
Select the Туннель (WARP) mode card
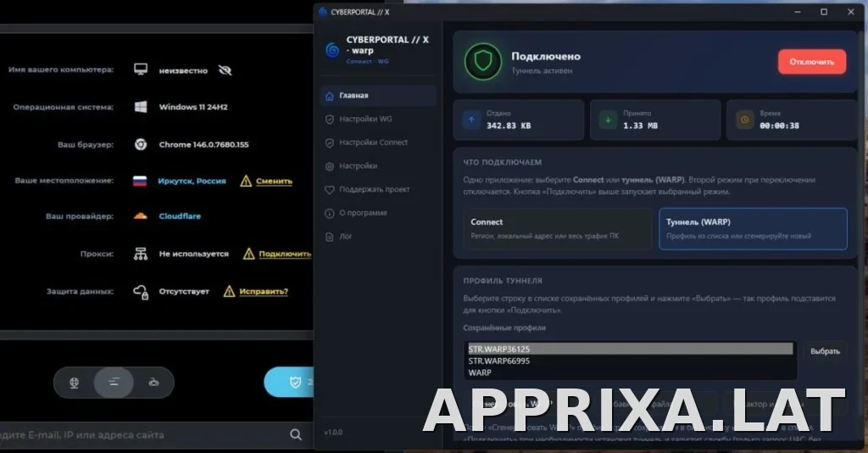753,229
